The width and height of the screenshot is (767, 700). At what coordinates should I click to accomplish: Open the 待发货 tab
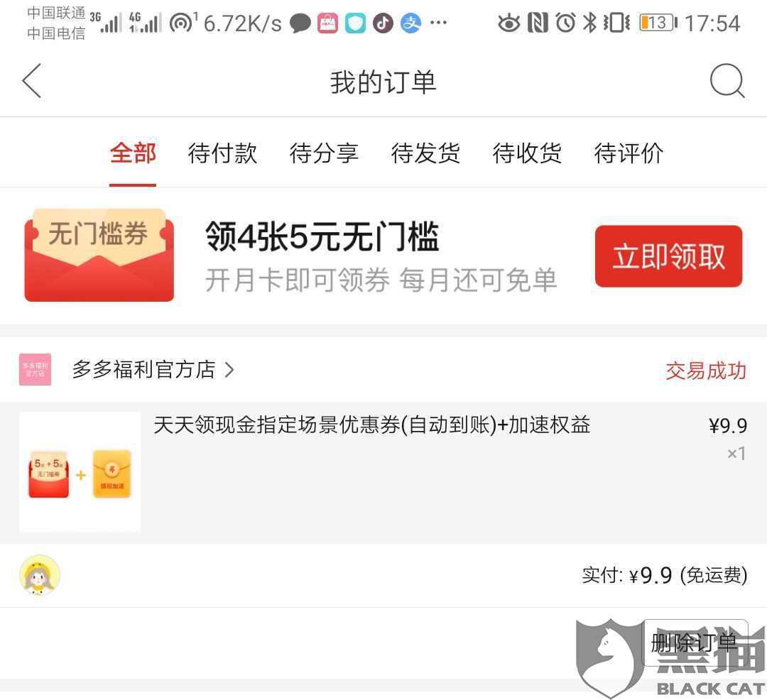pyautogui.click(x=425, y=153)
